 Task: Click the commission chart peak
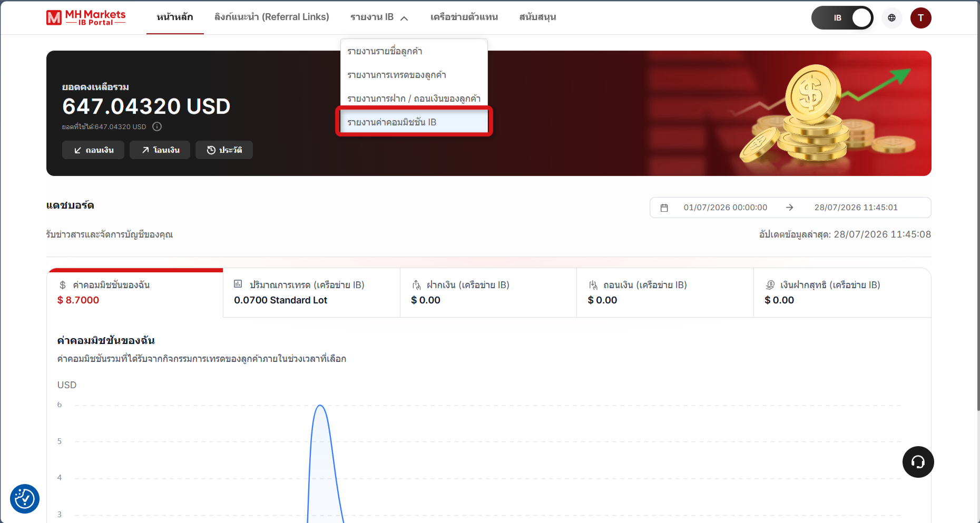click(320, 406)
